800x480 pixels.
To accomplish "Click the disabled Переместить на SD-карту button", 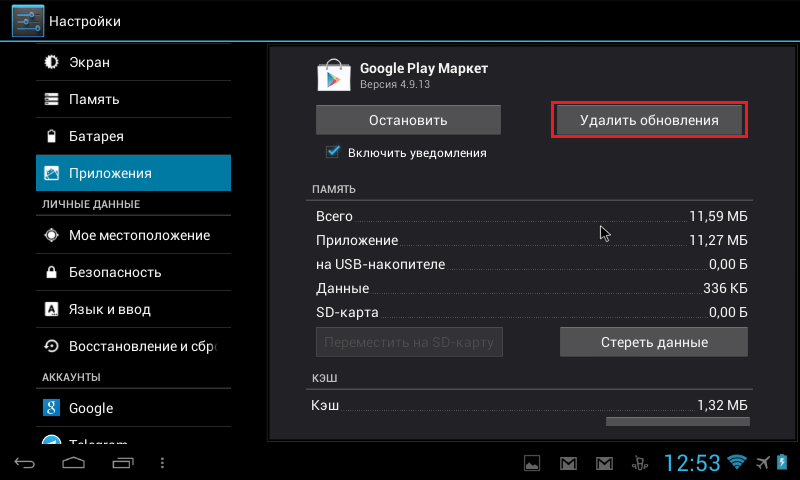I will [x=409, y=342].
